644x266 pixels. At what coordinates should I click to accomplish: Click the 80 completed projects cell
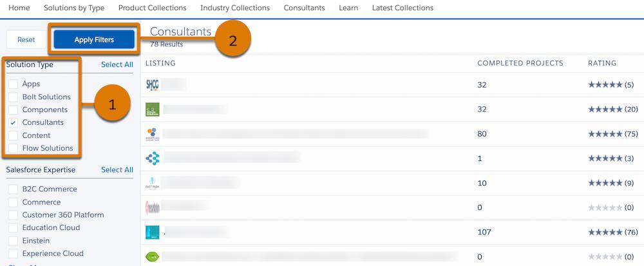[482, 134]
